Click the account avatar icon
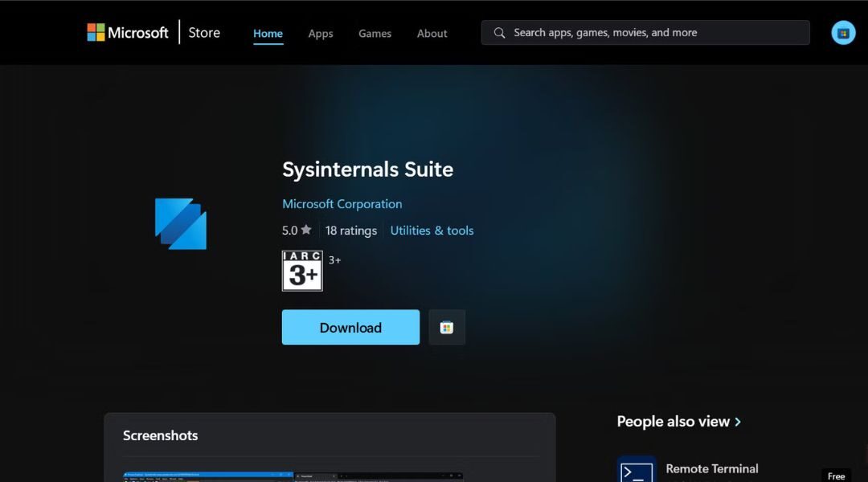This screenshot has width=868, height=482. 842,32
